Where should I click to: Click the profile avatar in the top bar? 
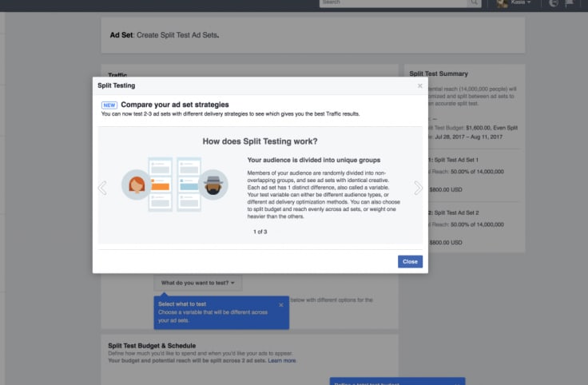503,3
